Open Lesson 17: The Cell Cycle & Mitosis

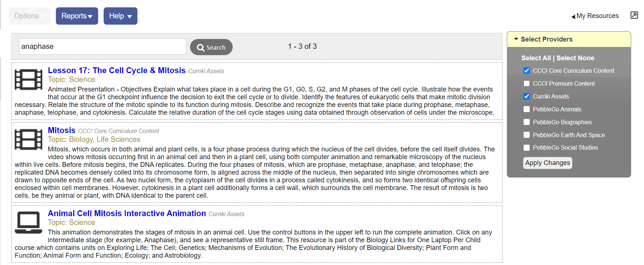(117, 71)
